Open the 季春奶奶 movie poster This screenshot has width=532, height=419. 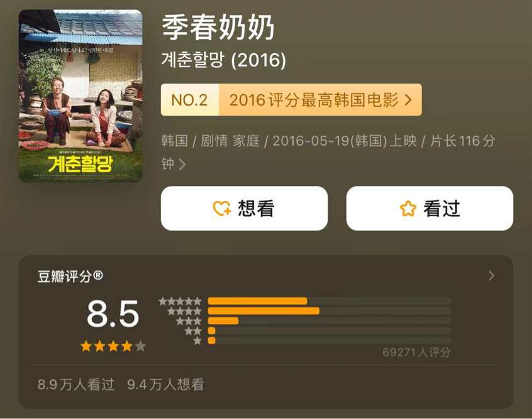pos(80,96)
